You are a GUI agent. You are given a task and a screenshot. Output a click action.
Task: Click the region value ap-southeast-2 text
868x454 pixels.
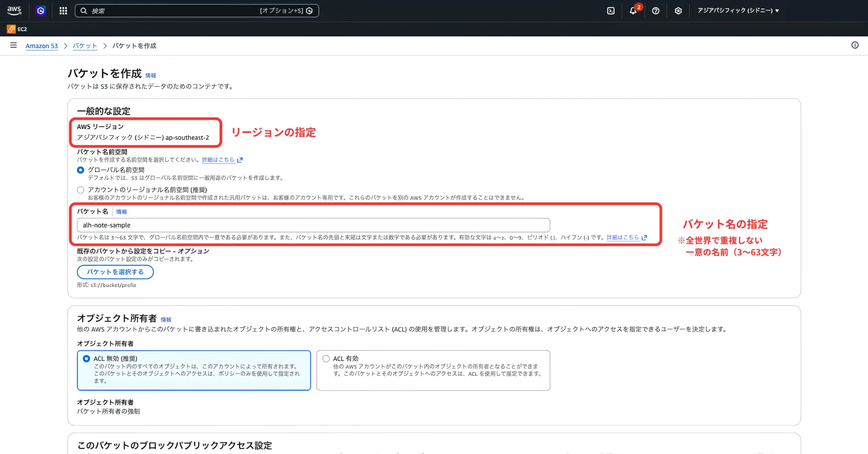point(187,137)
